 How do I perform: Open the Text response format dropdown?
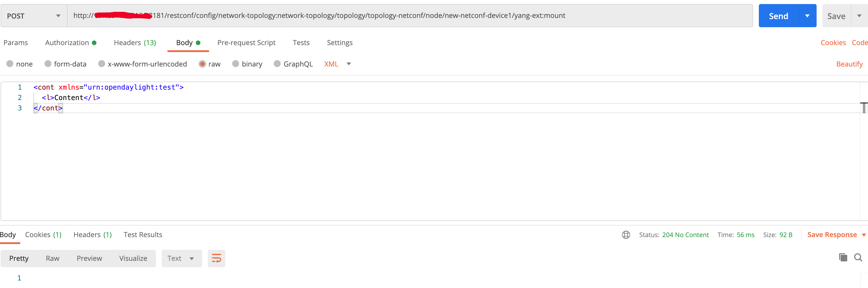[182, 258]
